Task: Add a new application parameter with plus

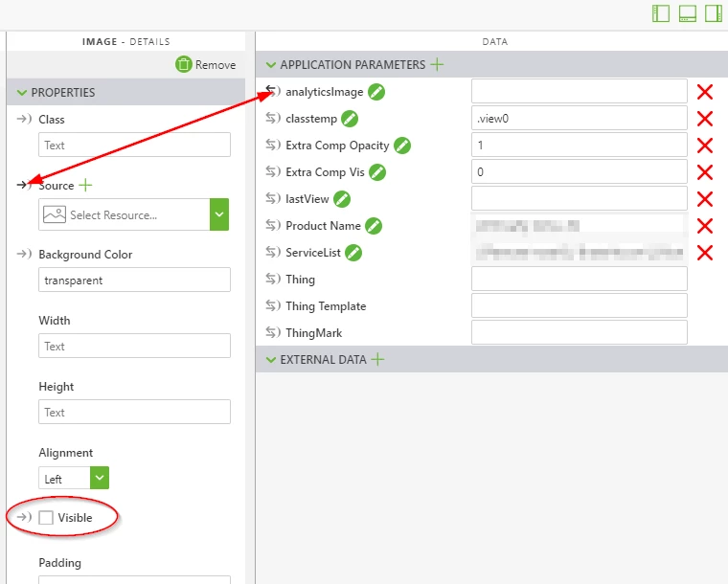Action: pyautogui.click(x=437, y=64)
